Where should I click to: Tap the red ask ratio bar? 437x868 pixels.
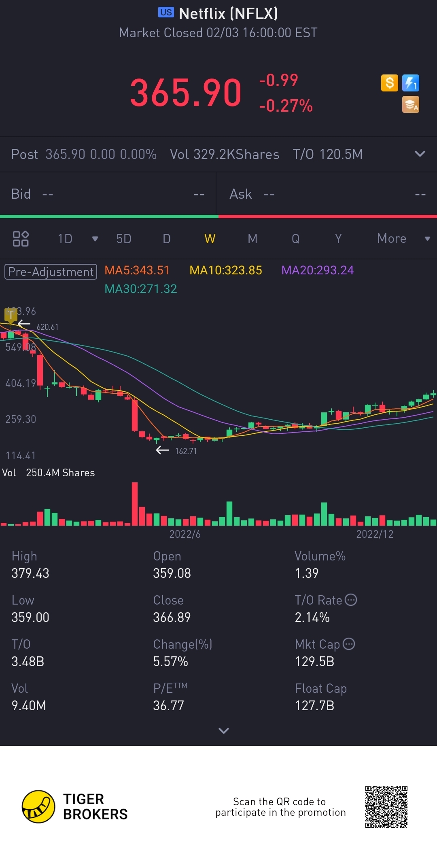328,216
